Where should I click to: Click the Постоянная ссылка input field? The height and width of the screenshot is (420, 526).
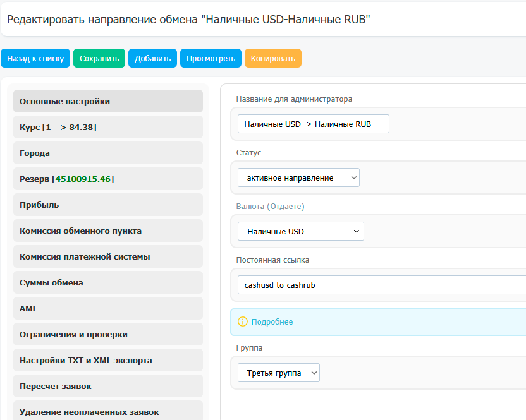pos(379,285)
